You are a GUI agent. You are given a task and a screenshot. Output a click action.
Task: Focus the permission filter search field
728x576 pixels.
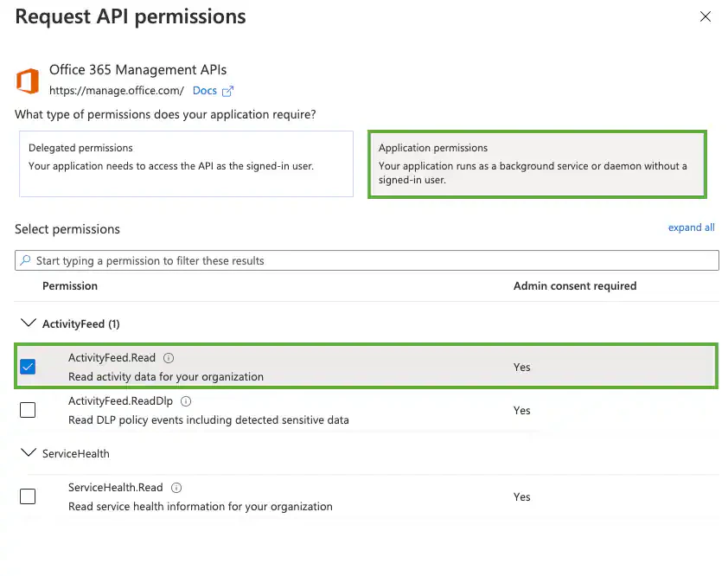click(x=367, y=260)
